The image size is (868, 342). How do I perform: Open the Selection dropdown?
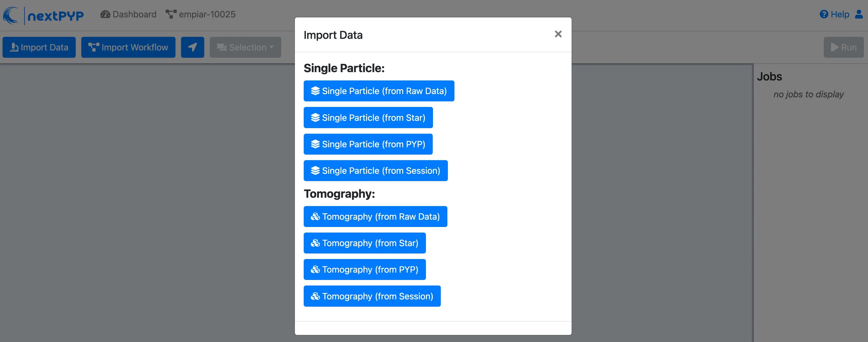tap(245, 47)
